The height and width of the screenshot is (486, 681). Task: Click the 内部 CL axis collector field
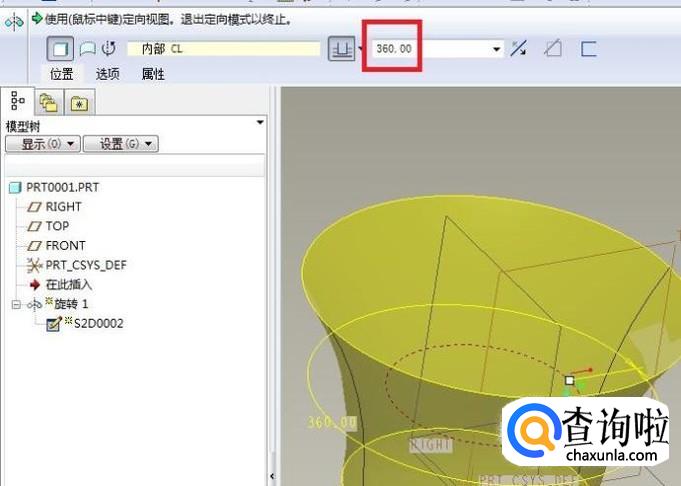[224, 49]
